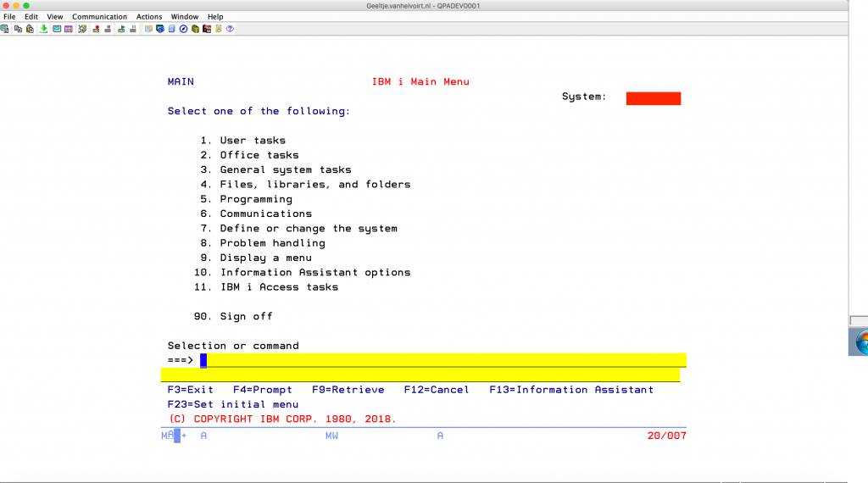Click the red-dot record macro icon
Image resolution: width=868 pixels, height=483 pixels.
[x=96, y=29]
